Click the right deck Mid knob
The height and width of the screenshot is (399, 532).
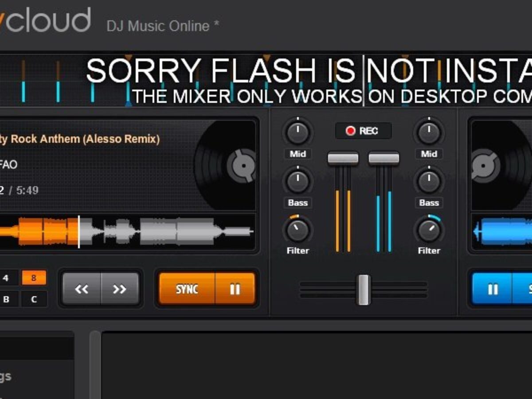pos(429,133)
